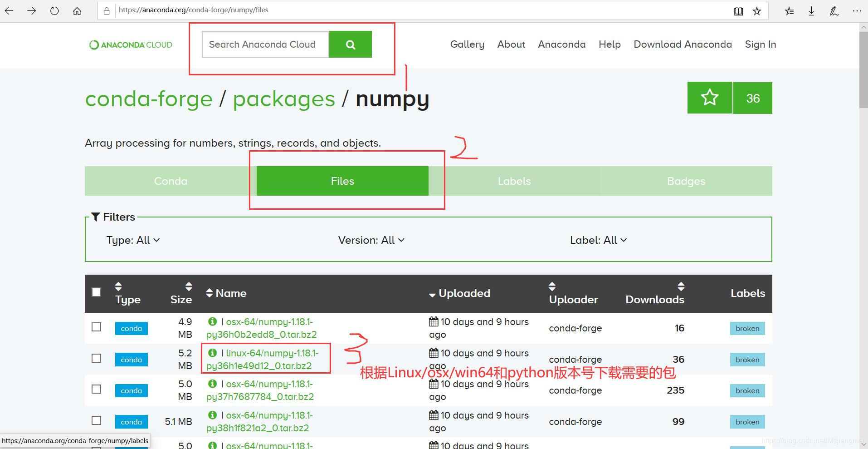Viewport: 868px width, 449px height.
Task: Sort table by Name column
Action: point(226,293)
